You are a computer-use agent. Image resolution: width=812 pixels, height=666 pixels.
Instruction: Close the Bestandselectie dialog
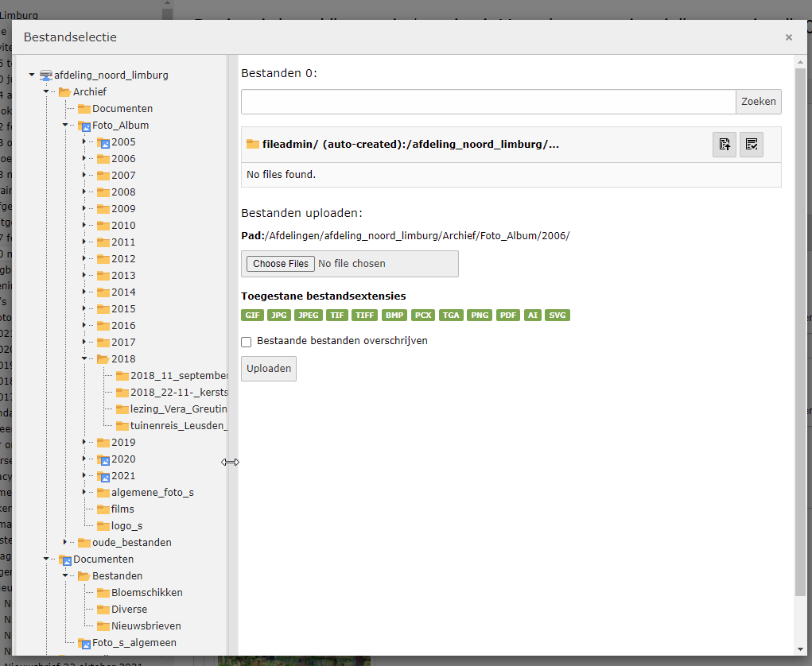point(788,37)
